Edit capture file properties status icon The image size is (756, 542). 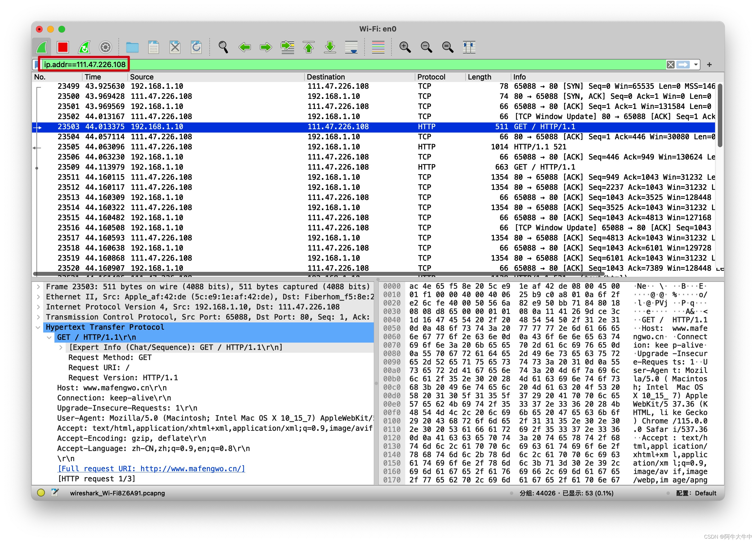[x=55, y=493]
